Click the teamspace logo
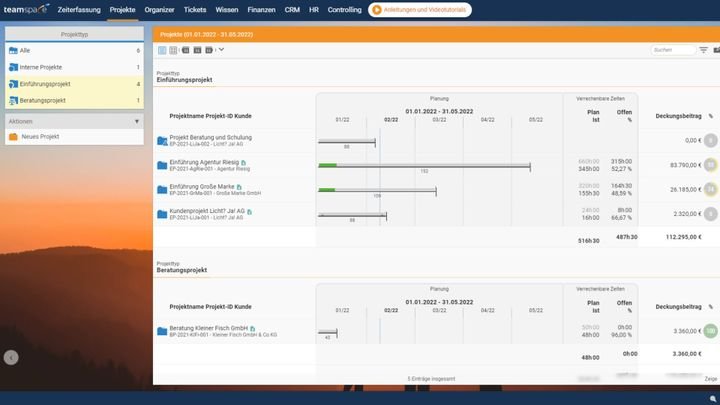Viewport: 720px width, 405px height. pyautogui.click(x=25, y=9)
